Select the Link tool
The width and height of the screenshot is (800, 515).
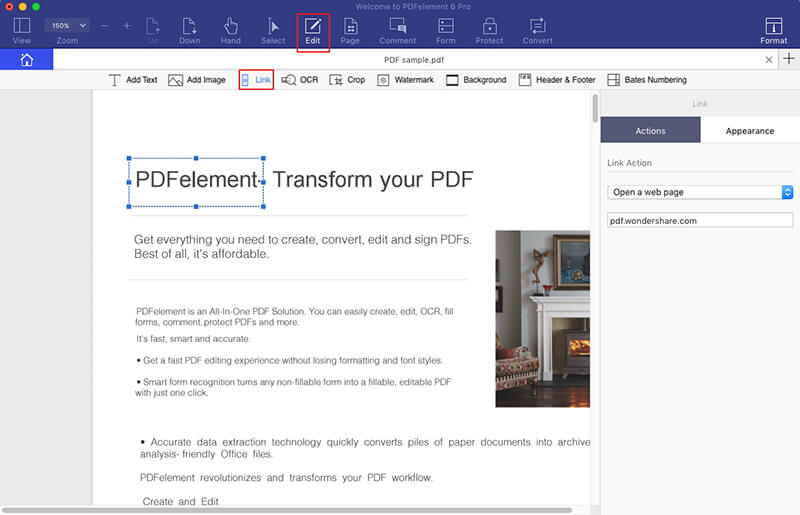pyautogui.click(x=256, y=80)
